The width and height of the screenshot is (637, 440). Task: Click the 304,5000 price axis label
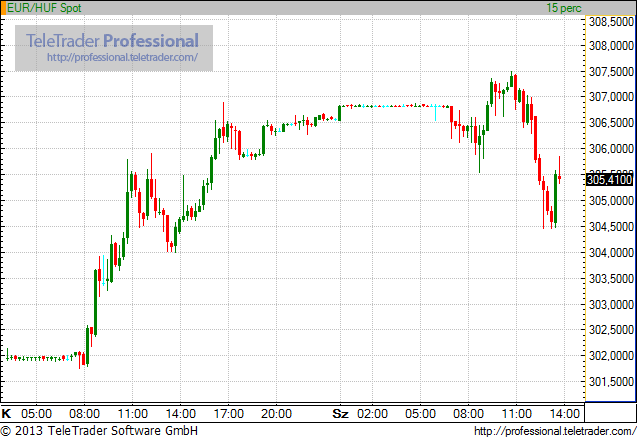tap(611, 227)
